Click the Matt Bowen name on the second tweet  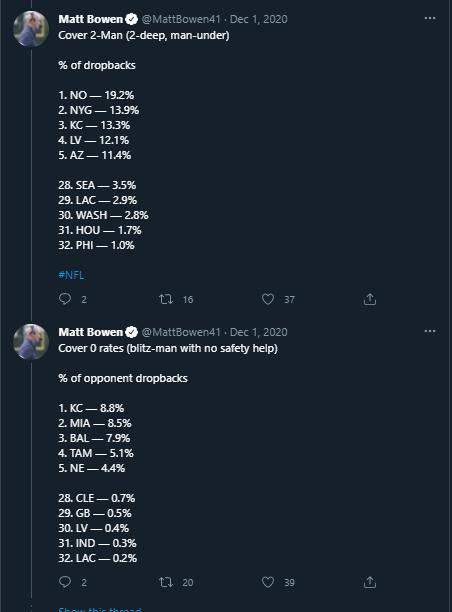click(x=91, y=332)
